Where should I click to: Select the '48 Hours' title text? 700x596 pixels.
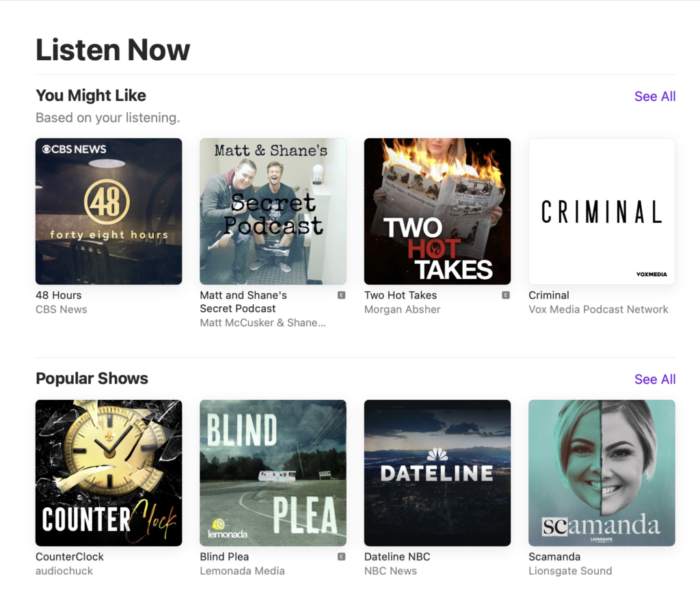59,295
